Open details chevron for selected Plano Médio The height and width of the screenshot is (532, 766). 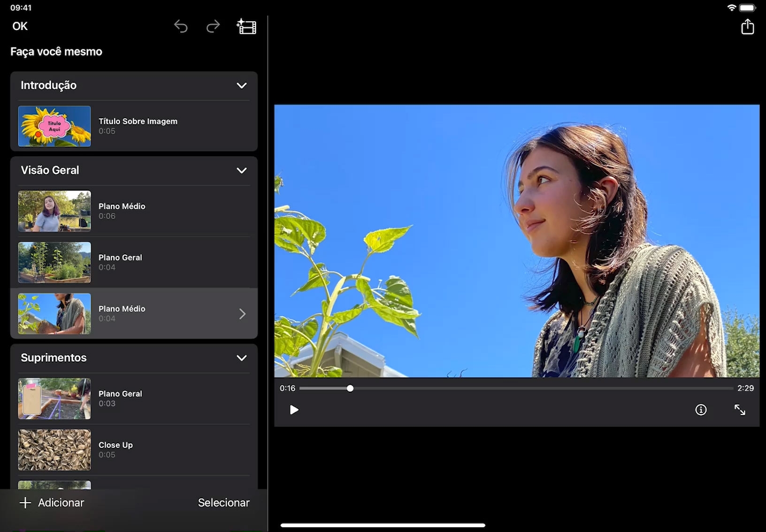[242, 314]
